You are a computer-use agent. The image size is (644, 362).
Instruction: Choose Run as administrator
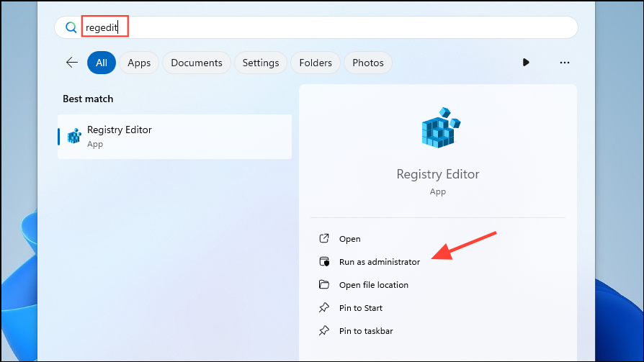point(380,262)
